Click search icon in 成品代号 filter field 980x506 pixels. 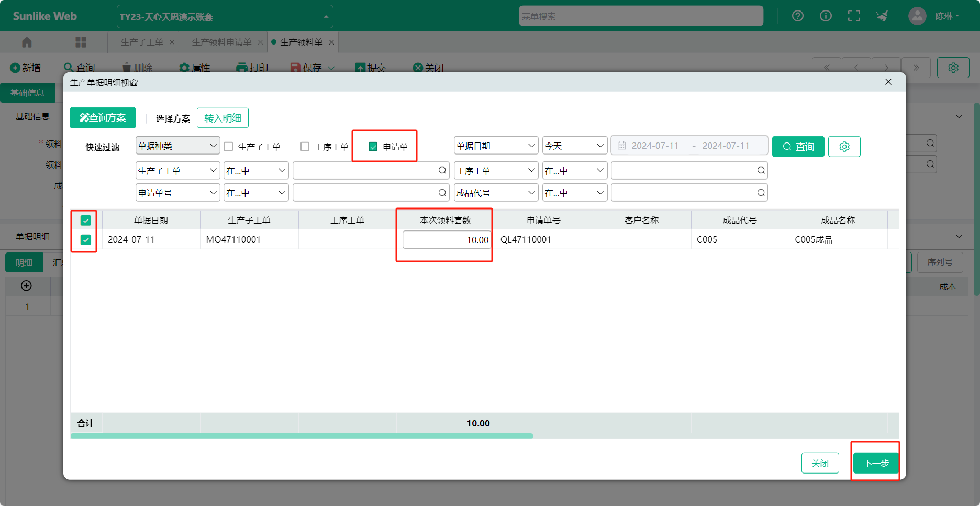[x=761, y=193]
